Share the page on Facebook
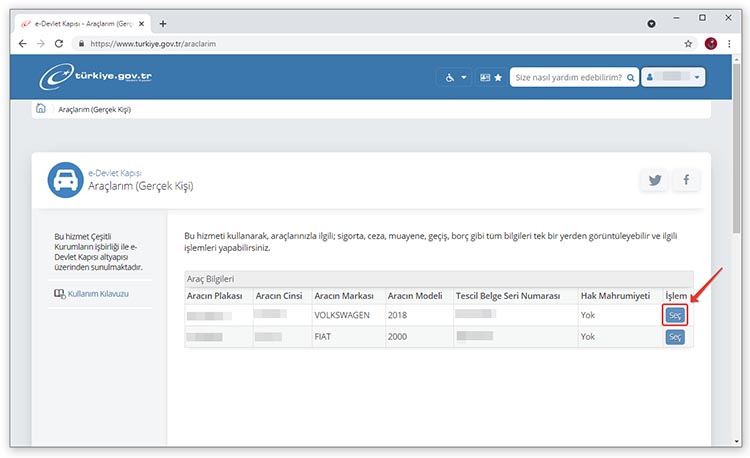Viewport: 750px width, 458px height. point(686,180)
